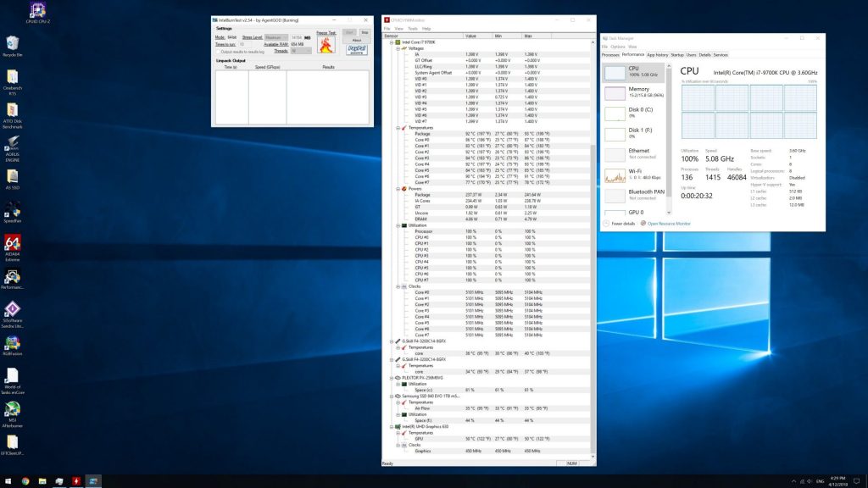Toggle the 'Output results to results log' checkbox
868x488 pixels.
point(218,52)
